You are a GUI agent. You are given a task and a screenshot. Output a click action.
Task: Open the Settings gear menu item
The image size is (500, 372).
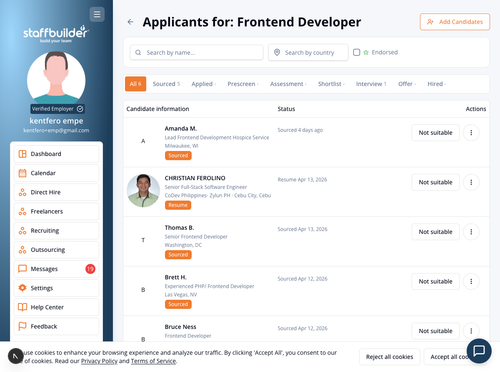(x=56, y=288)
